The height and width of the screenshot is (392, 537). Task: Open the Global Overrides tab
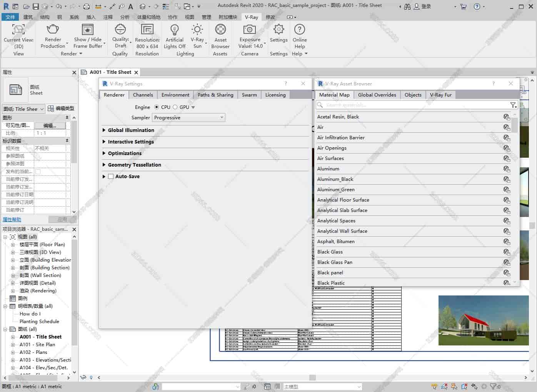tap(377, 95)
